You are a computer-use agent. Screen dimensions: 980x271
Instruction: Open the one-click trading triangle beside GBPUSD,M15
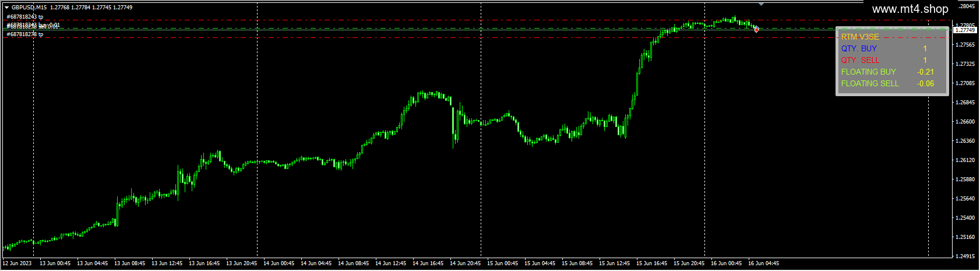6,8
